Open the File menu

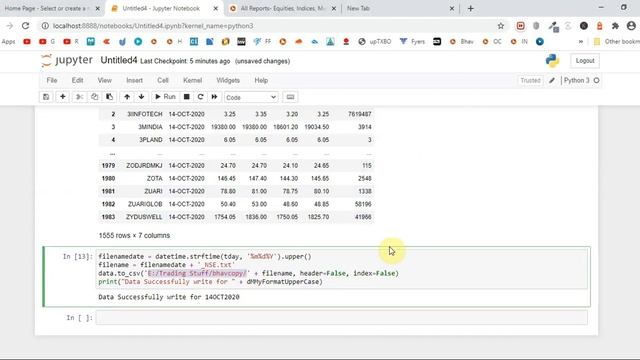point(52,80)
